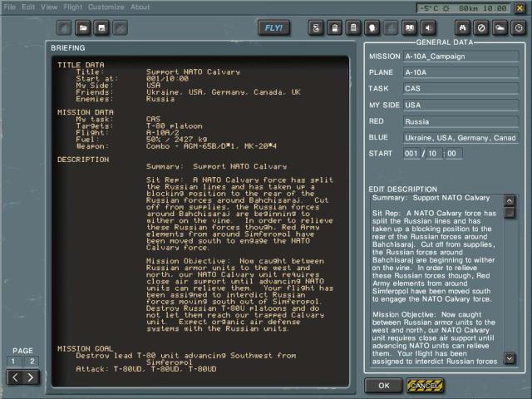Click the save mission floppy disk icon
Image resolution: width=532 pixels, height=399 pixels.
[101, 28]
